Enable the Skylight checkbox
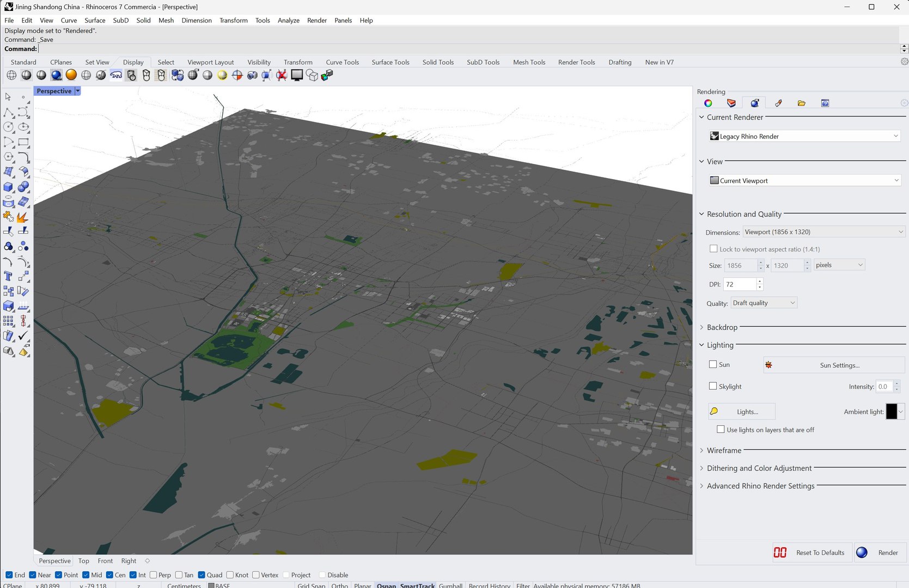Screen dimensions: 909x588 713,386
